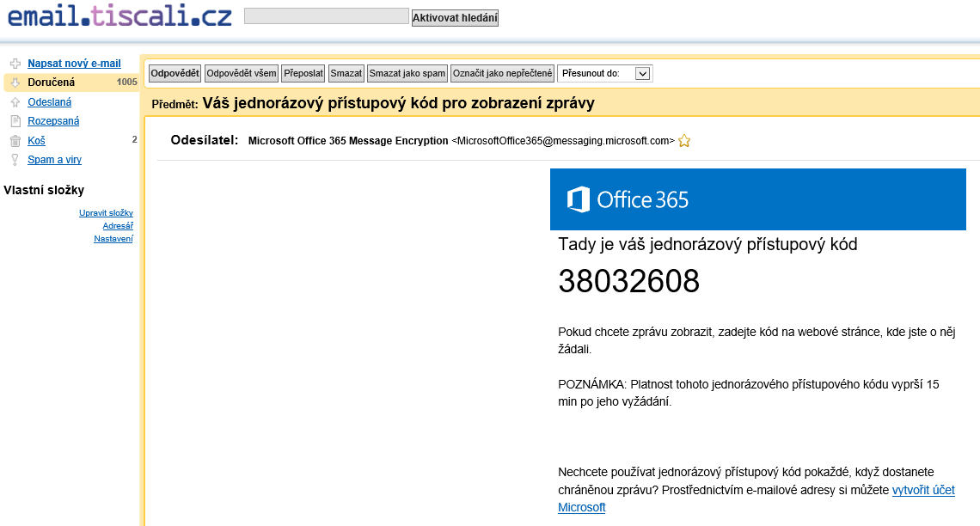Click the icon beside Spam a viry

15,160
